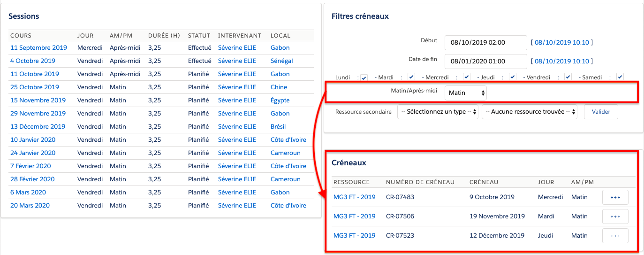This screenshot has height=255, width=644.
Task: Toggle the Vendredi day checkbox
Action: point(568,77)
